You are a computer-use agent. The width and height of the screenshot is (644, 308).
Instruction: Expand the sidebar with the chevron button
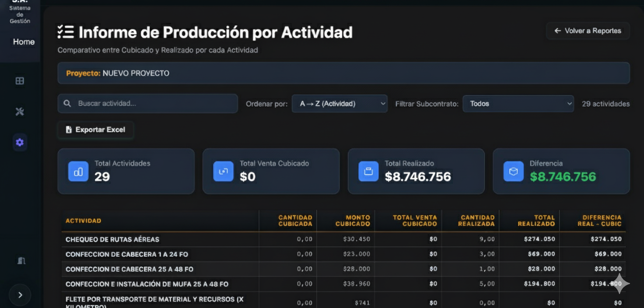tap(20, 294)
